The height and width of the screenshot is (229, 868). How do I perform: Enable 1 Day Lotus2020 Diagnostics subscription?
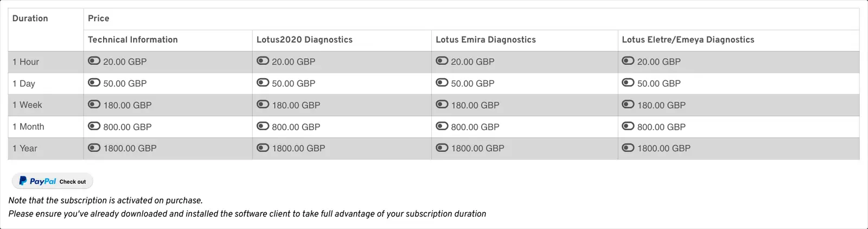pyautogui.click(x=263, y=82)
